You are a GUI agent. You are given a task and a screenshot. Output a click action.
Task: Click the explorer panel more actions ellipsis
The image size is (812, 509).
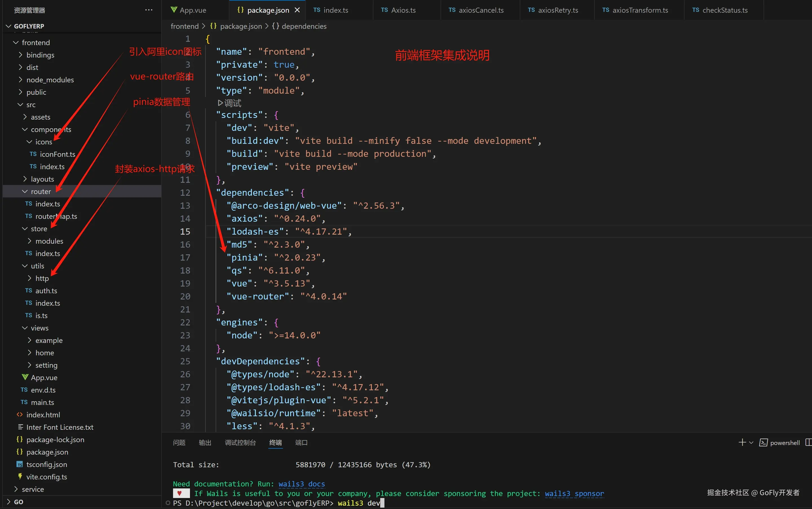pos(149,10)
